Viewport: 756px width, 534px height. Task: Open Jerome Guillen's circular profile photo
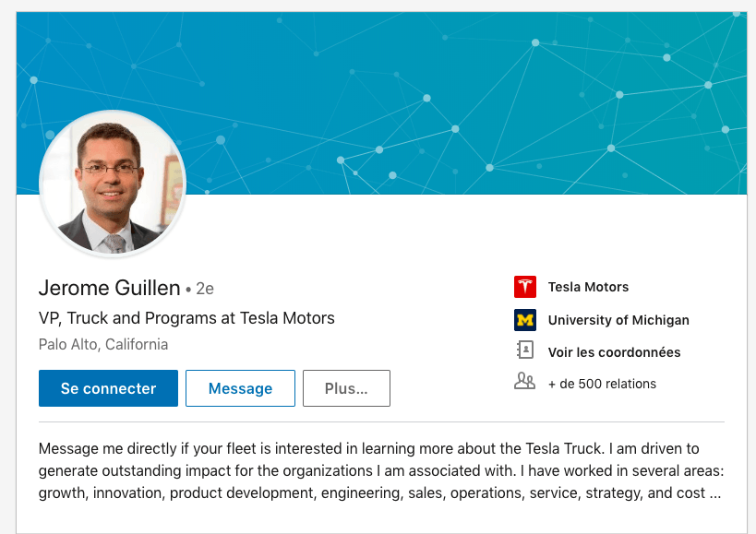pyautogui.click(x=113, y=184)
